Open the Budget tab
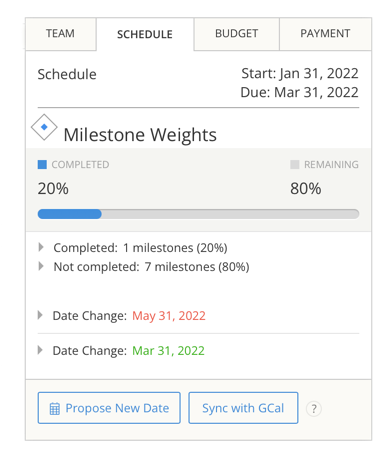 (x=236, y=34)
